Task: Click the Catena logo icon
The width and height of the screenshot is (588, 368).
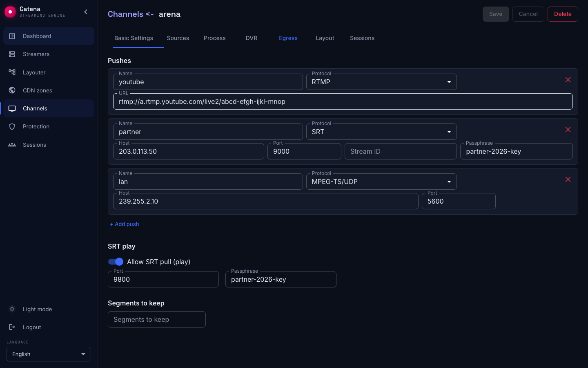Action: tap(10, 12)
